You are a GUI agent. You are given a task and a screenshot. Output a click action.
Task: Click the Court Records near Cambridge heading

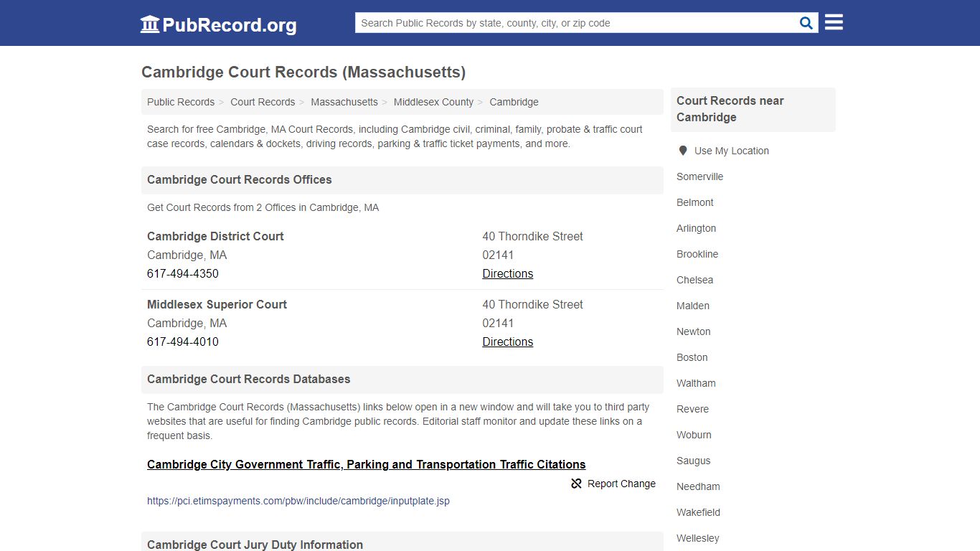730,109
